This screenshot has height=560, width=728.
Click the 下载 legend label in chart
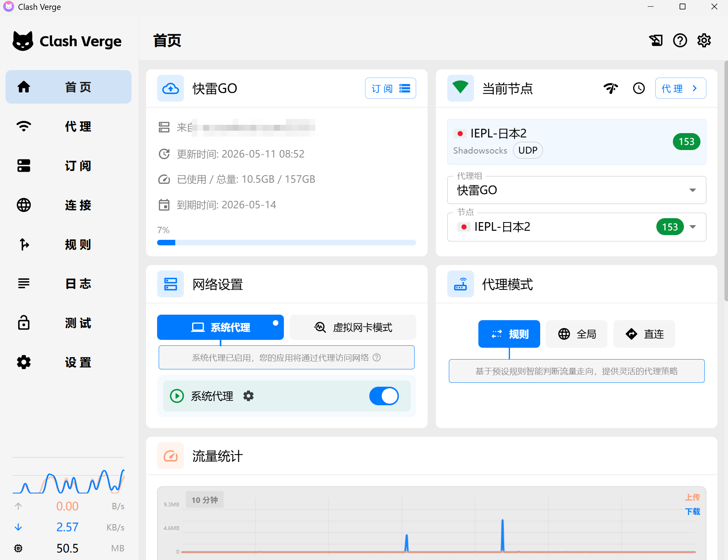coord(693,511)
